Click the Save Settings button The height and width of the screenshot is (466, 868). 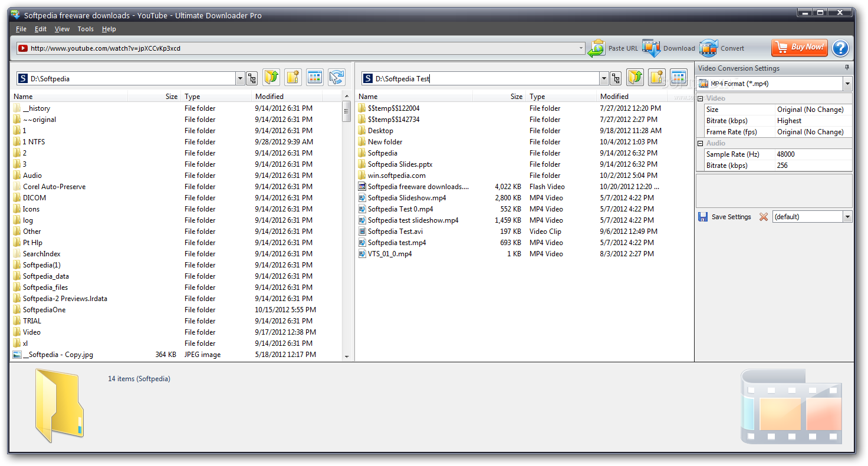725,217
